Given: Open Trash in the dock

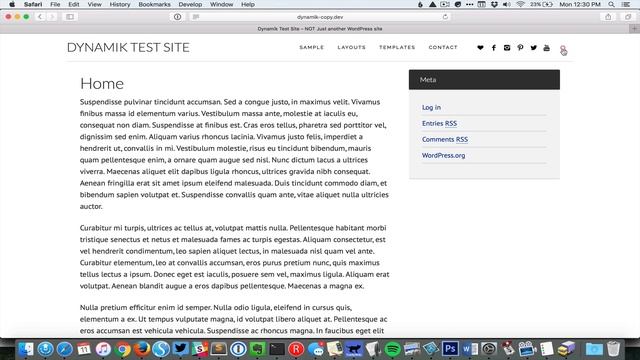Looking at the screenshot, I should (613, 349).
